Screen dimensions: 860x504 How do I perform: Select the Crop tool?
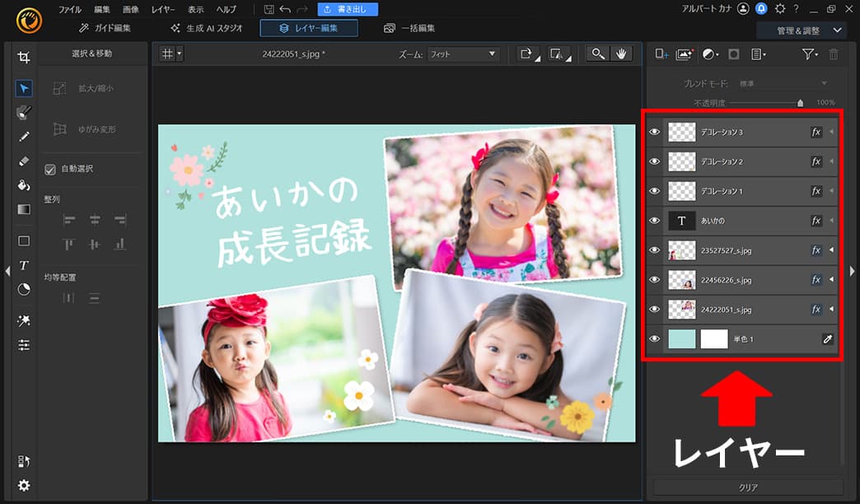(x=24, y=57)
